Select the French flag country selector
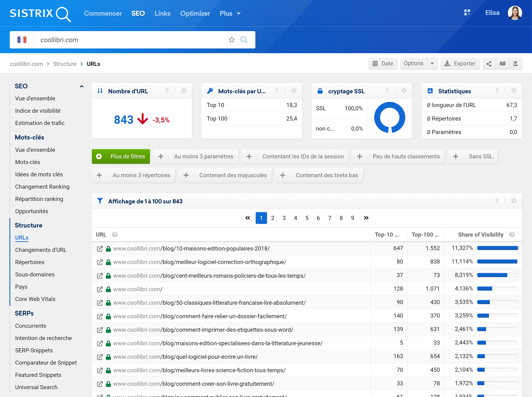The width and height of the screenshot is (532, 397). coord(22,40)
